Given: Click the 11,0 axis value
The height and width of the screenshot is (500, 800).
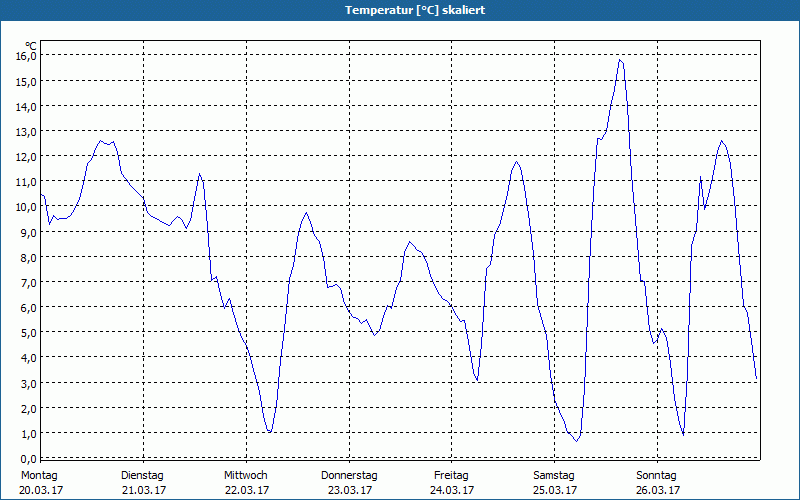Looking at the screenshot, I should click(x=26, y=182).
